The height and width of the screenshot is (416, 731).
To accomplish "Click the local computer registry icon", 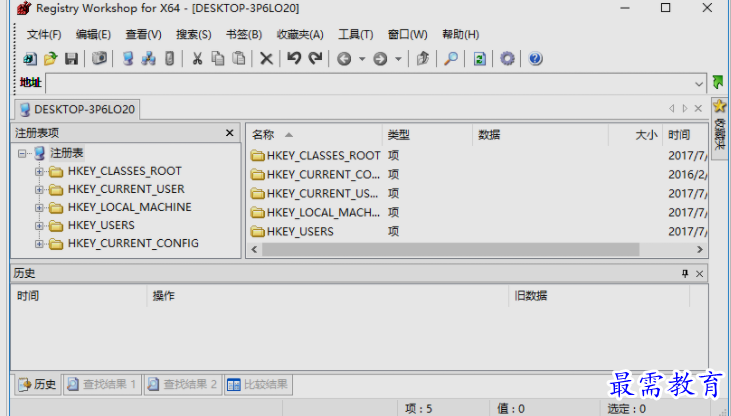I will [128, 59].
